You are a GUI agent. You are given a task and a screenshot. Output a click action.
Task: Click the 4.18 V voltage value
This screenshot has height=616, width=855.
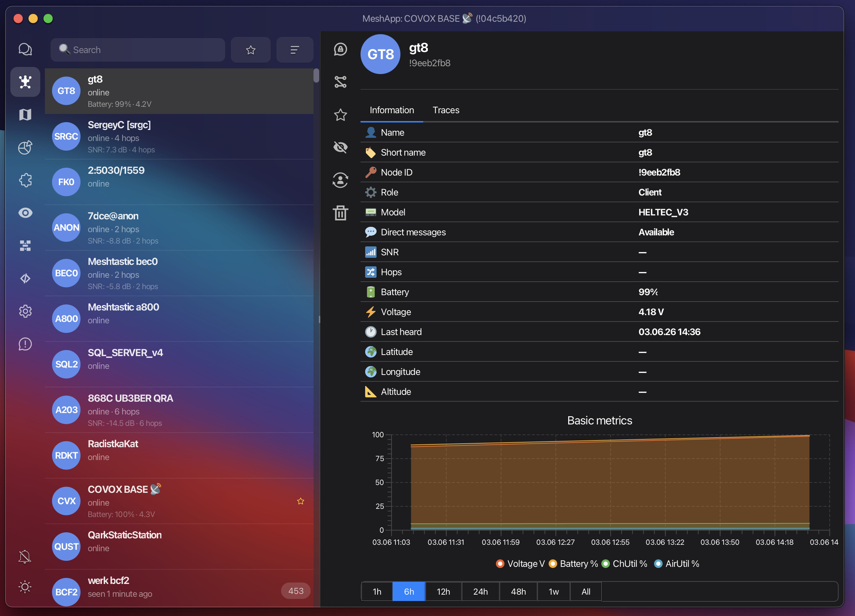coord(651,312)
